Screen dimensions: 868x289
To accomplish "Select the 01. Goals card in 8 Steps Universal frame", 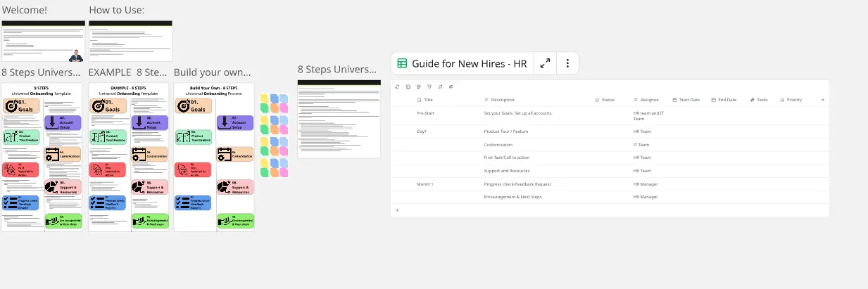I will [x=21, y=105].
